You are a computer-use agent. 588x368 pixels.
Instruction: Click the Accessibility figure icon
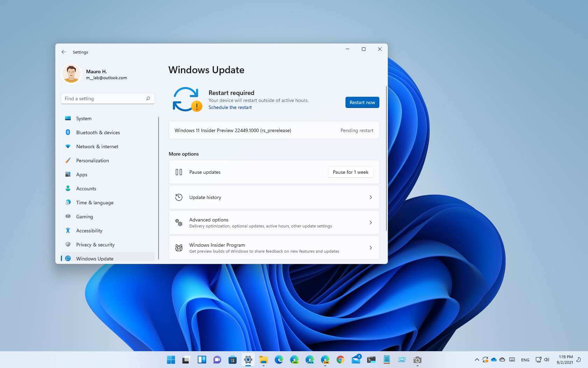[68, 231]
